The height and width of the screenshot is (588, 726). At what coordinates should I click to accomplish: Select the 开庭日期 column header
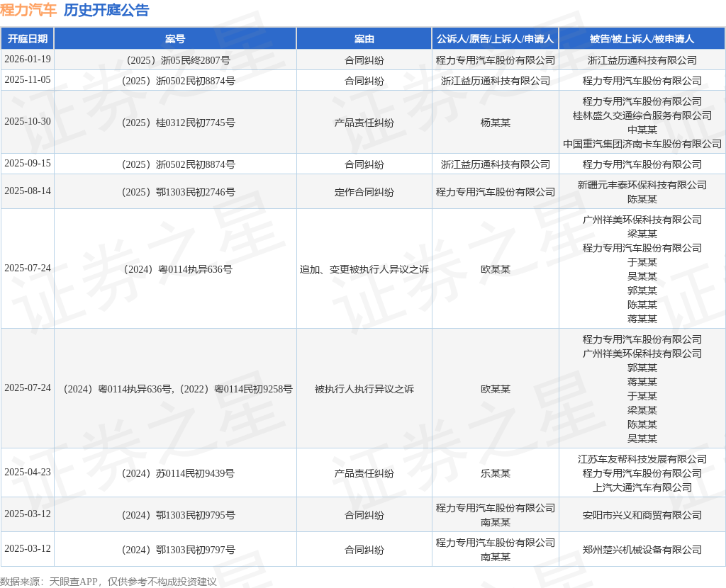28,39
